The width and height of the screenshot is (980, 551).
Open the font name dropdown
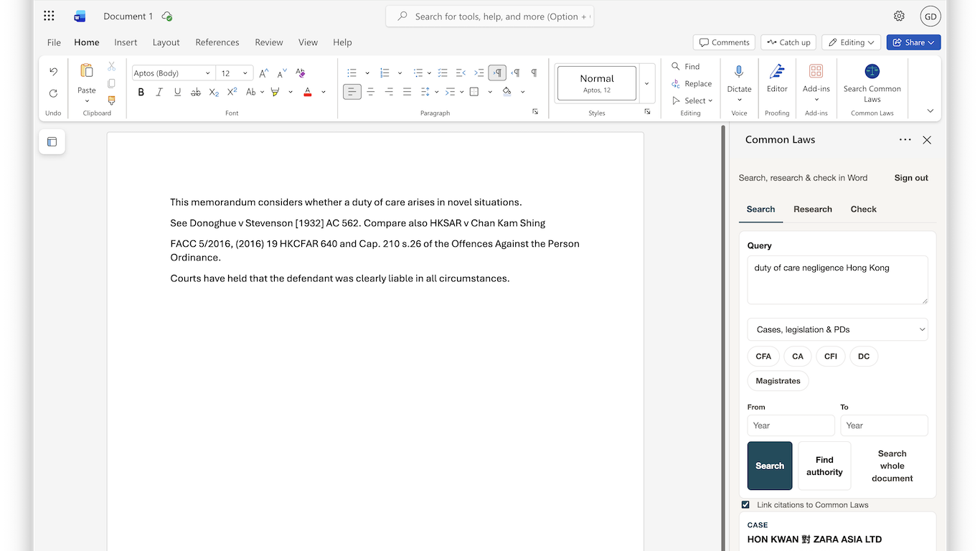click(208, 73)
